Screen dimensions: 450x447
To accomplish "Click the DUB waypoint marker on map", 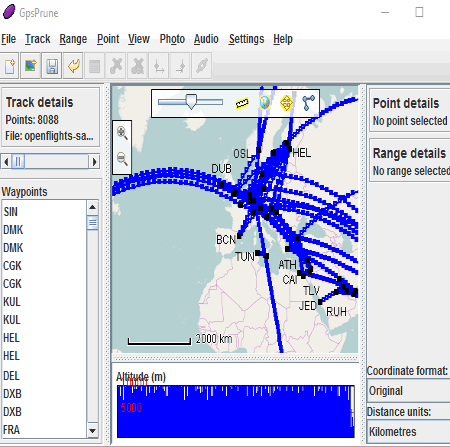I will (222, 185).
